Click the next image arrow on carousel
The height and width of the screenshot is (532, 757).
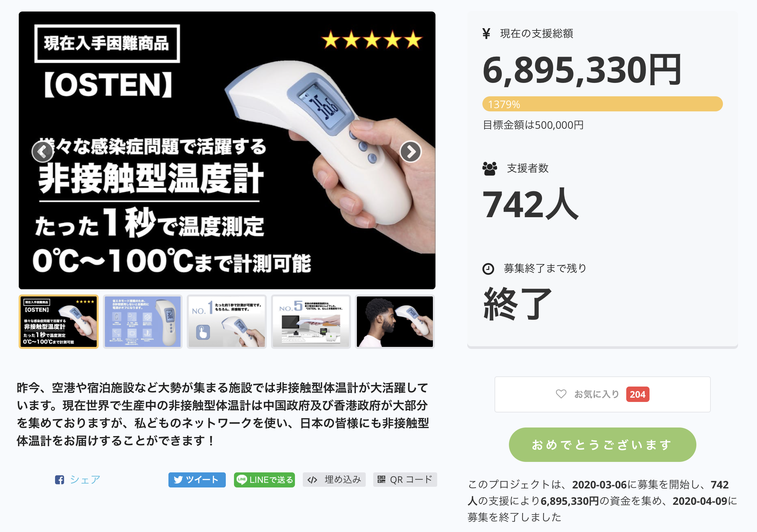coord(411,152)
